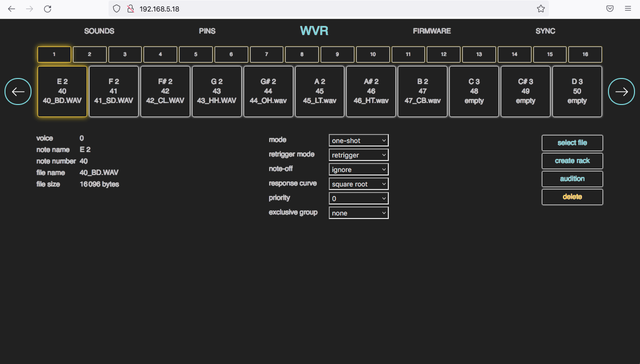Click the file size 16096 bytes text

(99, 184)
